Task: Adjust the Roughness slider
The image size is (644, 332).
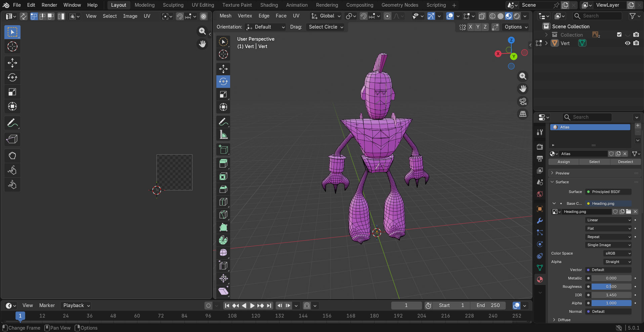Action: coord(611,287)
